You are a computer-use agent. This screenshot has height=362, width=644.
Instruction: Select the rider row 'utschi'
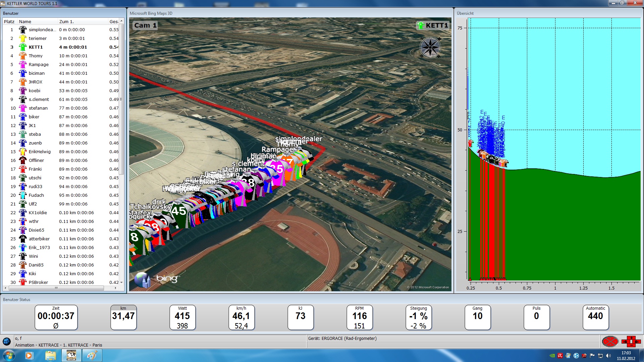(x=61, y=178)
